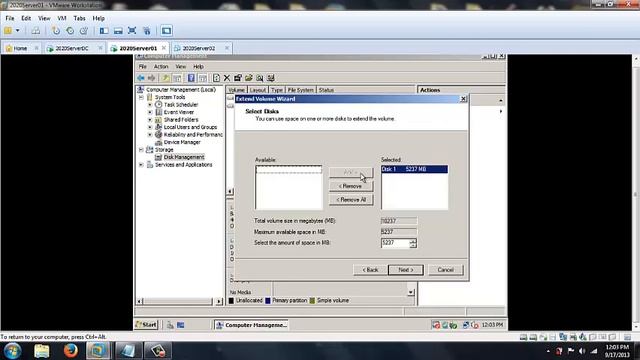
Task: Expand the System Tools tree node
Action: point(141,98)
